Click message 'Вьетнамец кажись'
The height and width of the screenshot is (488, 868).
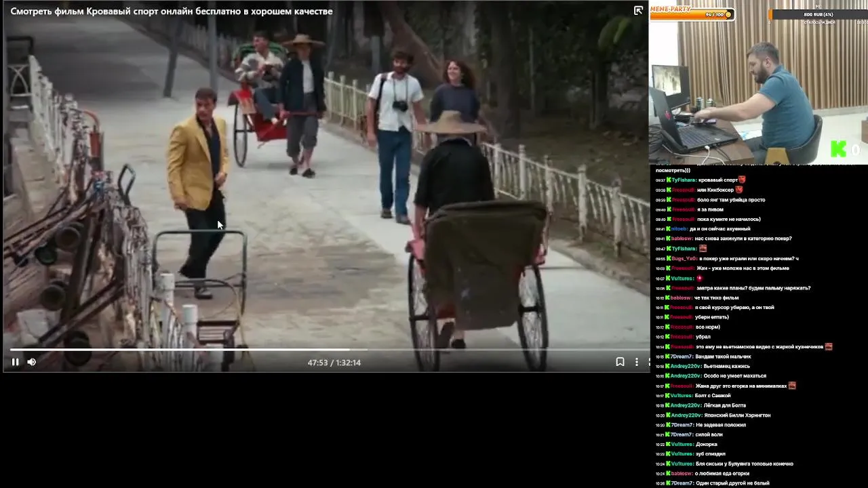(727, 366)
